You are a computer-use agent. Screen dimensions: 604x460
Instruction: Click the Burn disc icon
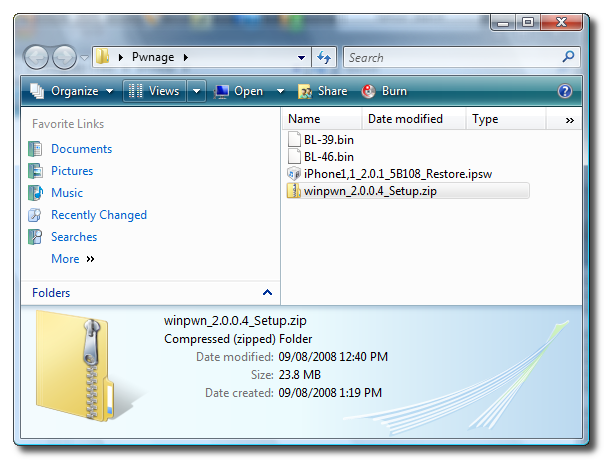pyautogui.click(x=368, y=91)
